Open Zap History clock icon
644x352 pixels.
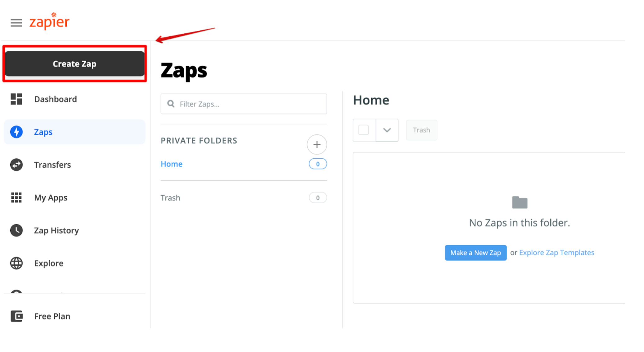[16, 231]
